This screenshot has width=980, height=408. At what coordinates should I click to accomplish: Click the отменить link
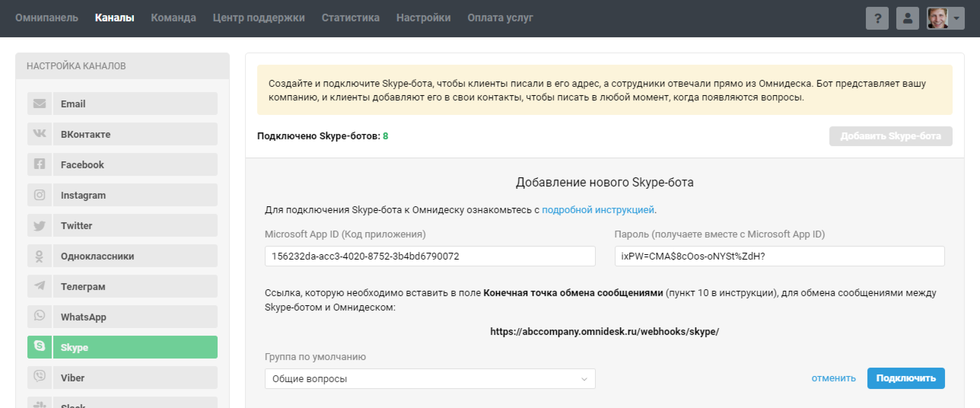tap(834, 378)
